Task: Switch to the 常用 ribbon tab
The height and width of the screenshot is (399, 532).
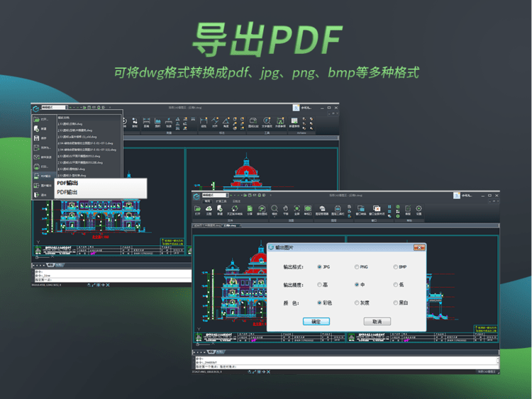Action: coord(207,201)
